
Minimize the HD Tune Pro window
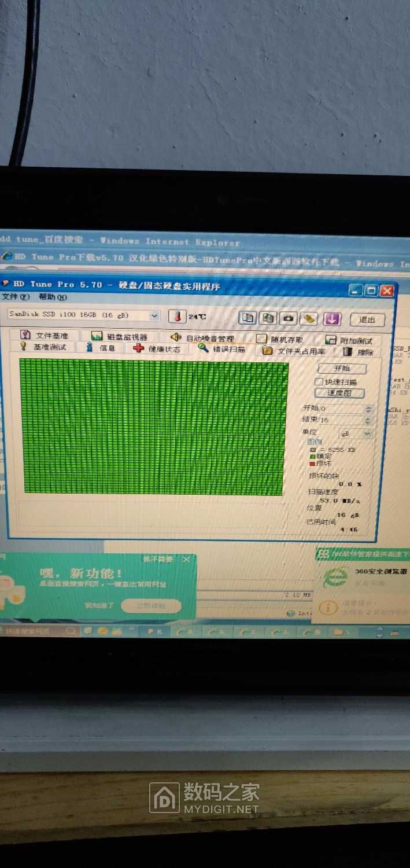tap(357, 290)
